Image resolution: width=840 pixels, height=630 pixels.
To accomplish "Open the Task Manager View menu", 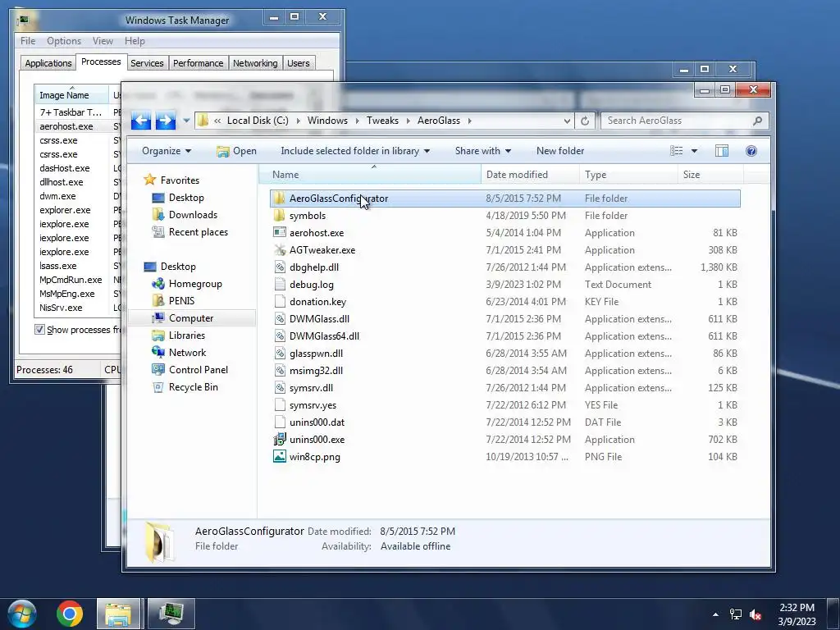I will 103,41.
